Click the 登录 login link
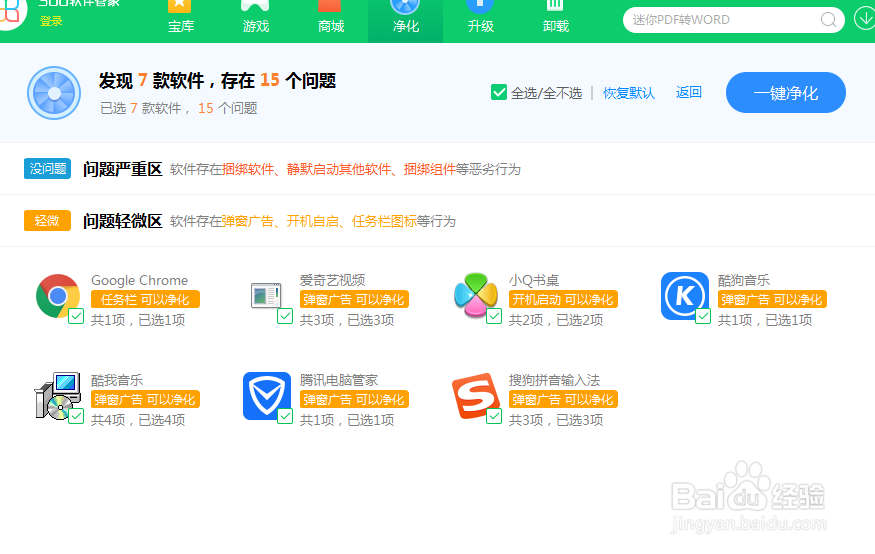Image resolution: width=875 pixels, height=554 pixels. pyautogui.click(x=51, y=21)
